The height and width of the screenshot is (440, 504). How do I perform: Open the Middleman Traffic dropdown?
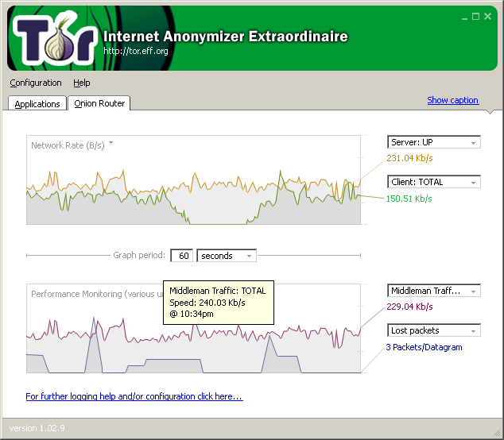coord(434,291)
